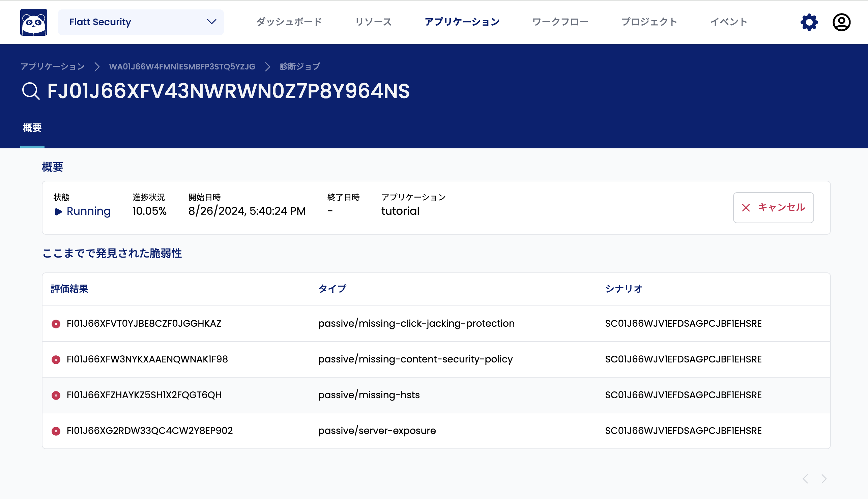868x499 pixels.
Task: Click passive/server-exposure type cell
Action: [377, 431]
